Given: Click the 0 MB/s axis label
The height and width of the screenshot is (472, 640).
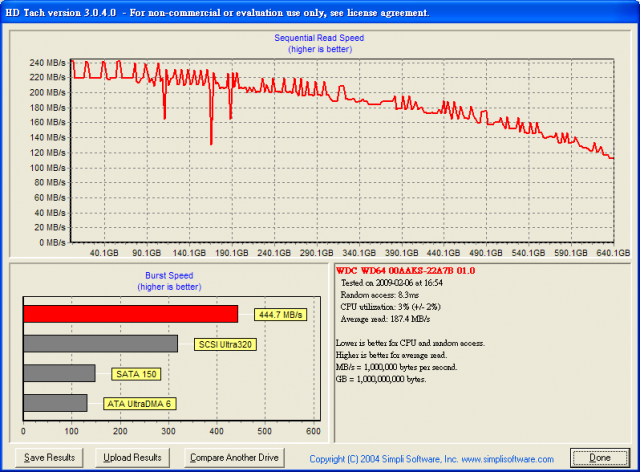Looking at the screenshot, I should [52, 243].
